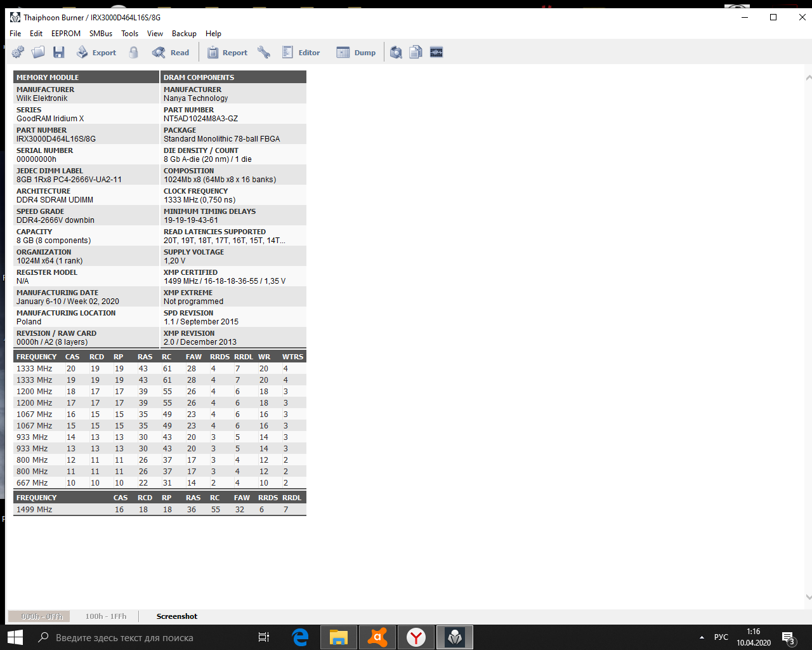Click JEDEC label 8GB 1Rx8 PC4-2666V-UA2-11
The image size is (812, 650).
tap(69, 180)
